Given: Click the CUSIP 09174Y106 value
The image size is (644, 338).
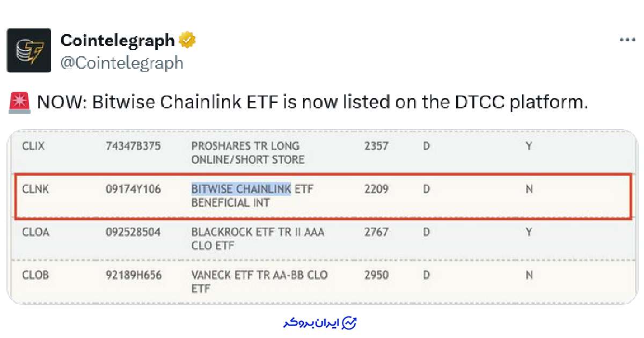Looking at the screenshot, I should (133, 189).
